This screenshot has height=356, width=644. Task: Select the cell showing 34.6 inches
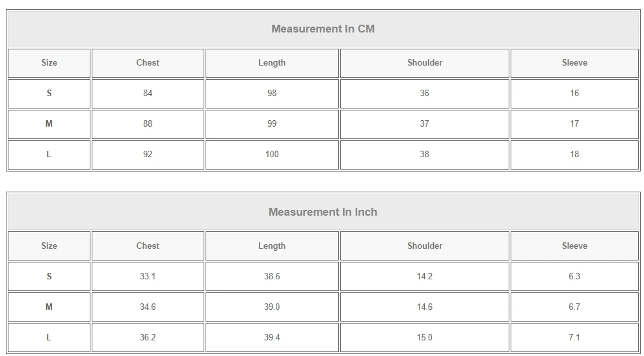[x=148, y=307]
